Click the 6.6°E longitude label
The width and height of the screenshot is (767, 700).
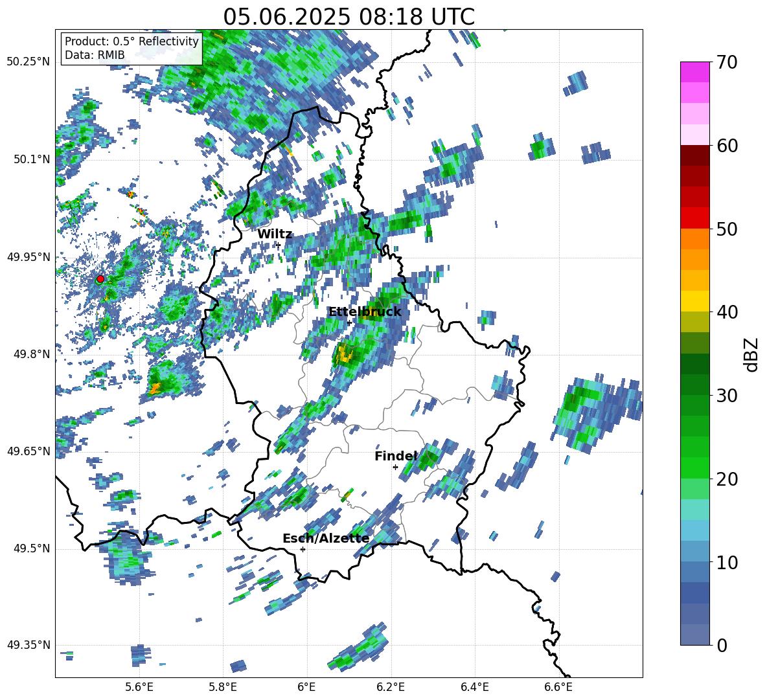click(x=558, y=687)
